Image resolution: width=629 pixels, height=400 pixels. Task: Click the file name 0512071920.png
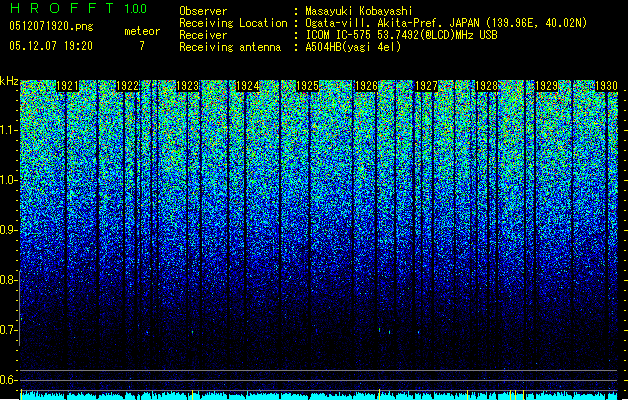51,26
